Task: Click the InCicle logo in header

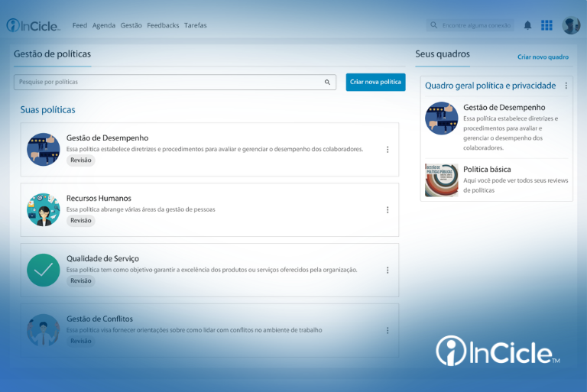Action: pos(33,25)
